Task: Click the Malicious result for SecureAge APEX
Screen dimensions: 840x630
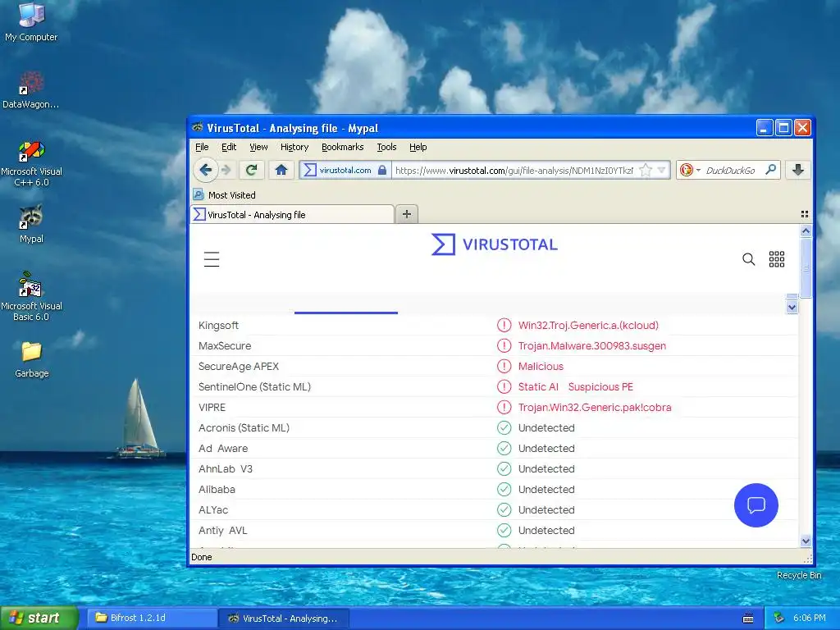Action: (x=541, y=367)
